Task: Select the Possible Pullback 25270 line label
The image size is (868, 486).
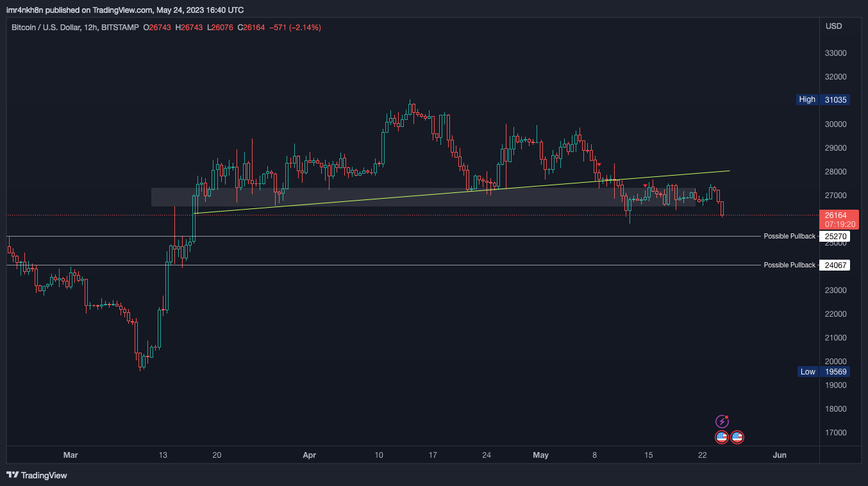Action: pos(789,237)
